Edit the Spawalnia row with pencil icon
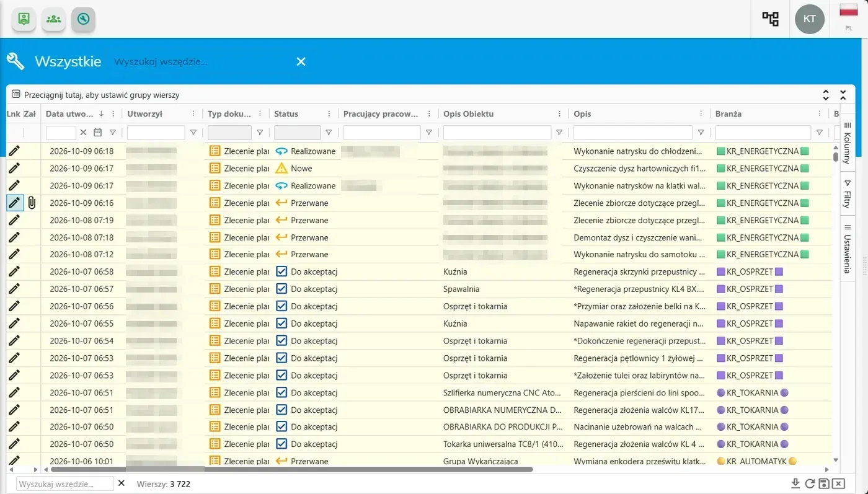868x494 pixels. (14, 289)
